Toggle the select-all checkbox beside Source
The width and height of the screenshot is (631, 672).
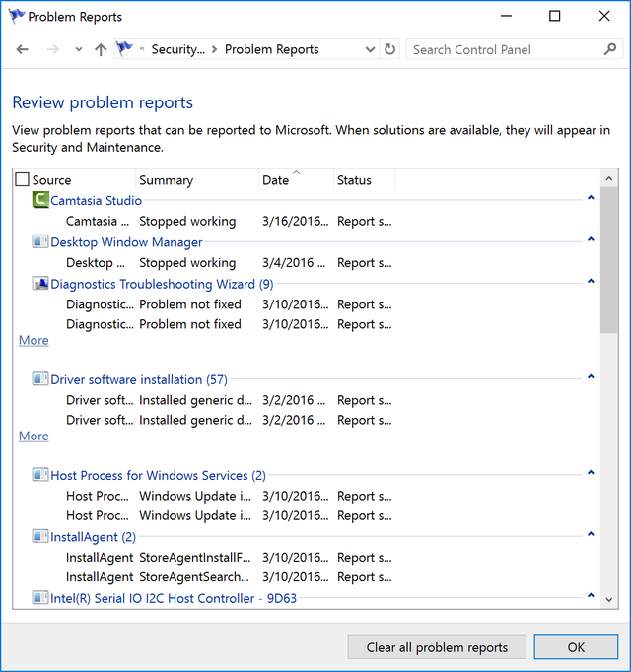pos(22,179)
